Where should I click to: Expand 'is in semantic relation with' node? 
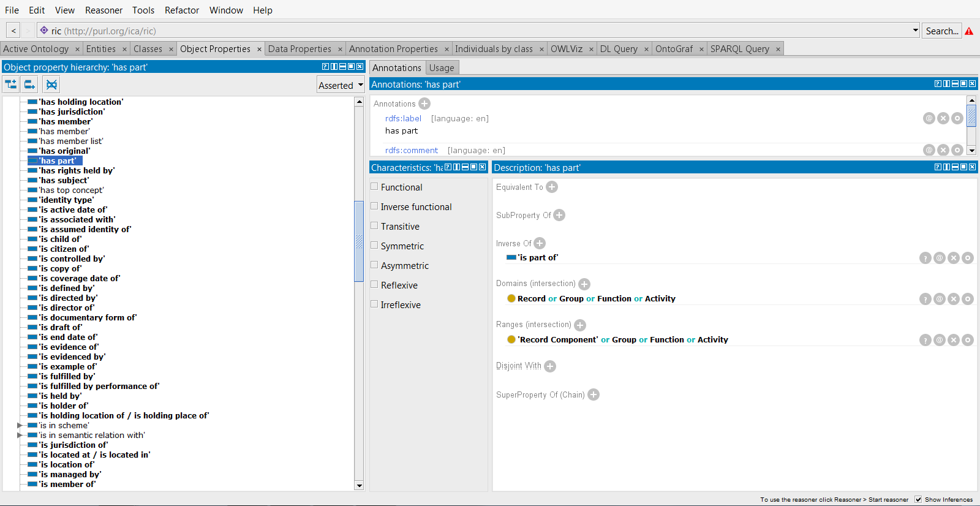click(x=20, y=435)
